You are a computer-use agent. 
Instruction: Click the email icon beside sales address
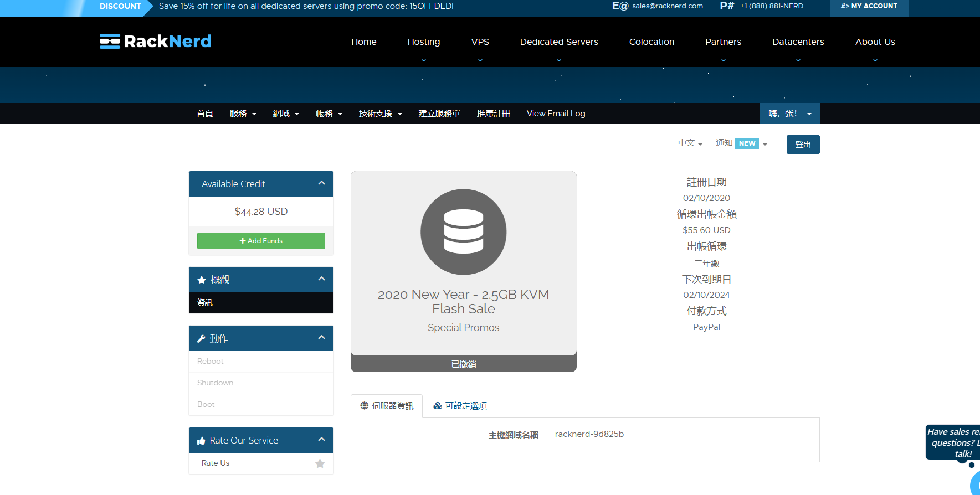[x=620, y=6]
